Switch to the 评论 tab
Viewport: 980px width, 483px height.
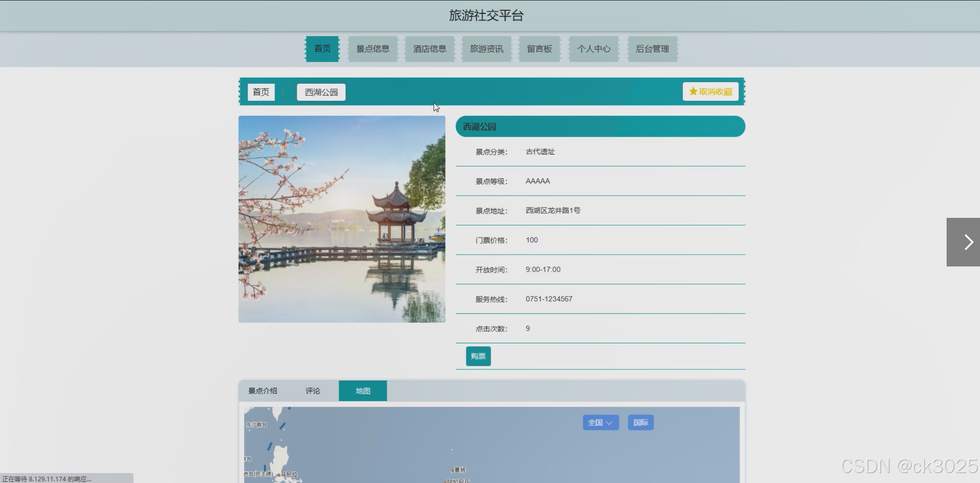point(312,391)
